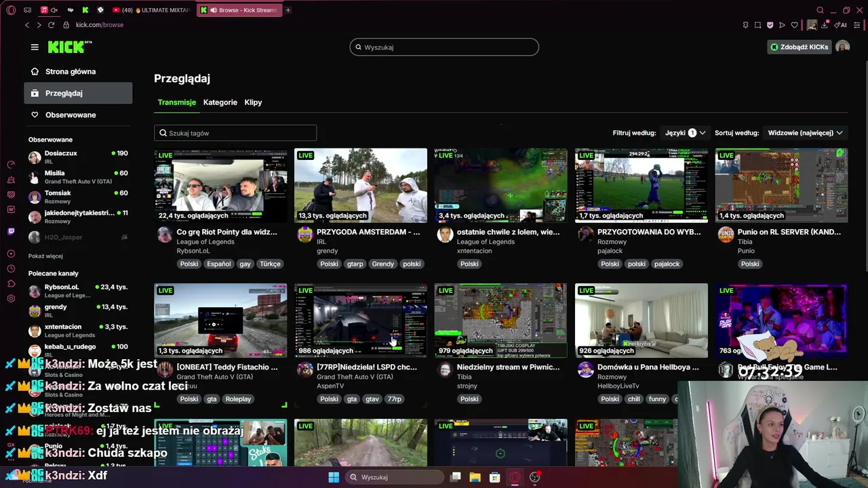Open RybsonLoL in recommended channels
Image resolution: width=868 pixels, height=488 pixels.
pyautogui.click(x=78, y=291)
